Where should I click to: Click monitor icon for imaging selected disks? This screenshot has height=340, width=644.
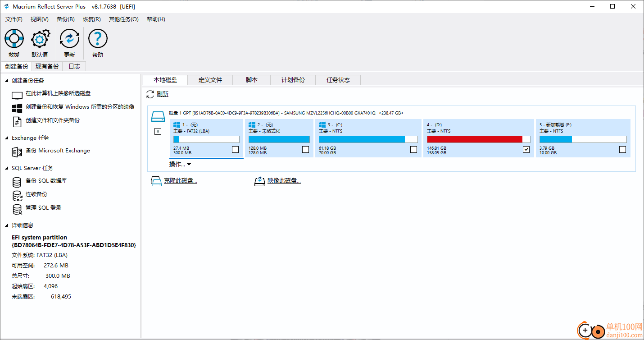point(17,96)
